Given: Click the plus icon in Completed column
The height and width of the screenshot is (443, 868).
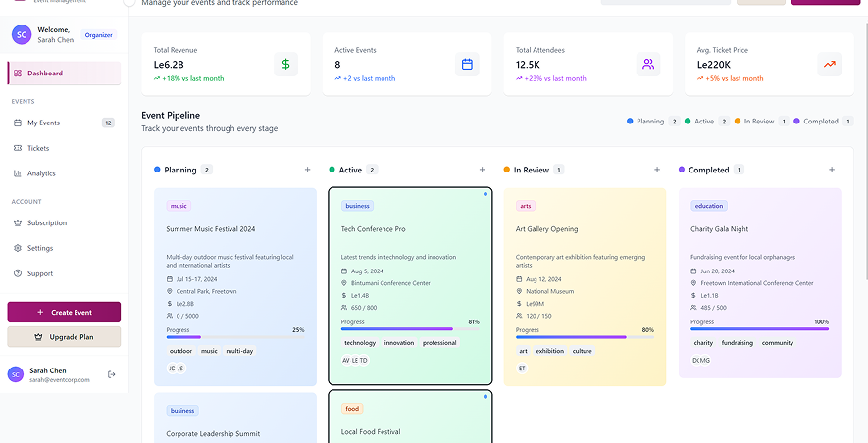Looking at the screenshot, I should (x=832, y=170).
